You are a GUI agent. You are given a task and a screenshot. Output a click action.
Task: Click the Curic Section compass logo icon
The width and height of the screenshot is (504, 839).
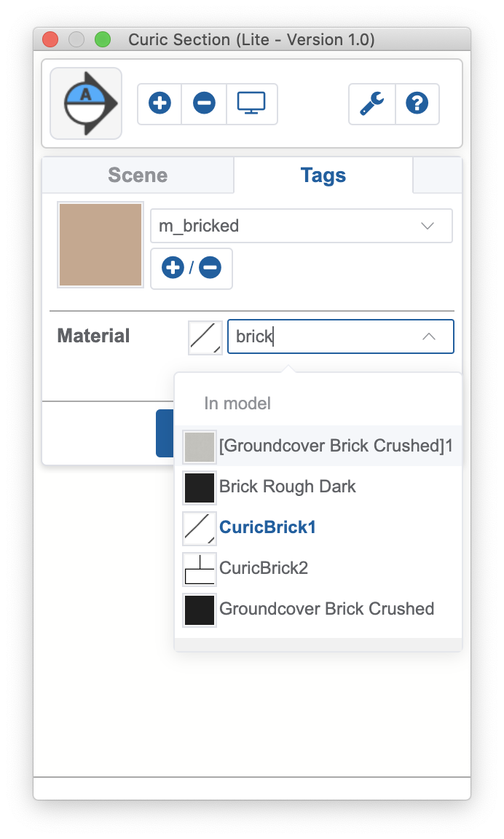[x=85, y=103]
